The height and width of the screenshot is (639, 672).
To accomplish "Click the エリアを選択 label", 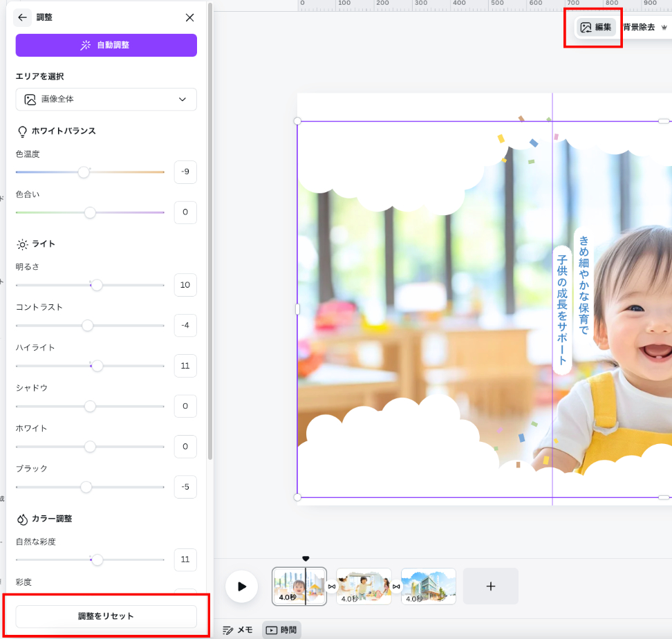I will tap(40, 76).
